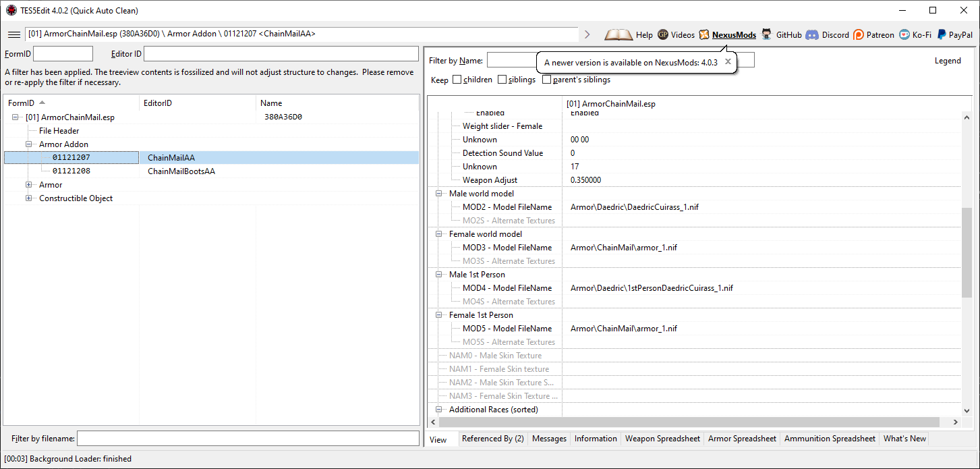Click the Ko-Fi icon
This screenshot has width=980, height=469.
[904, 34]
